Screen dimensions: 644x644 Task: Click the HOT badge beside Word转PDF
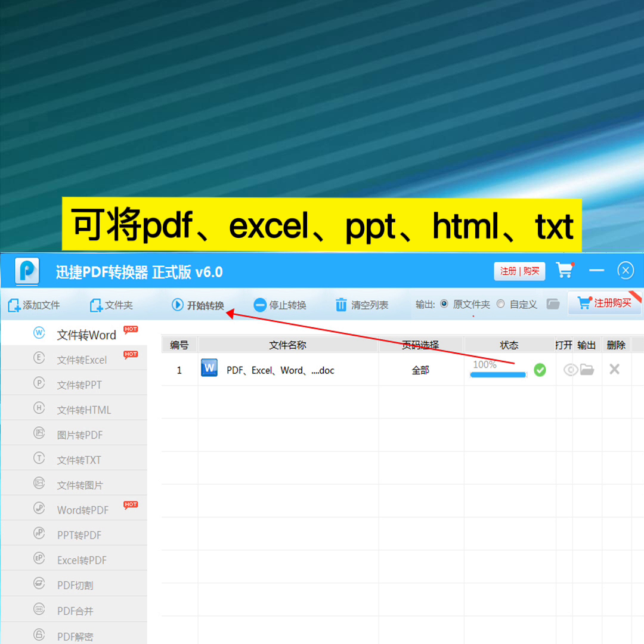[131, 505]
